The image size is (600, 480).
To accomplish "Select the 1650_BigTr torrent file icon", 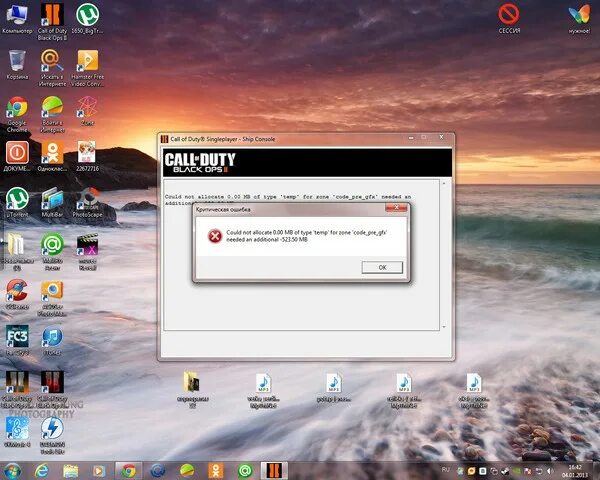I will click(88, 19).
